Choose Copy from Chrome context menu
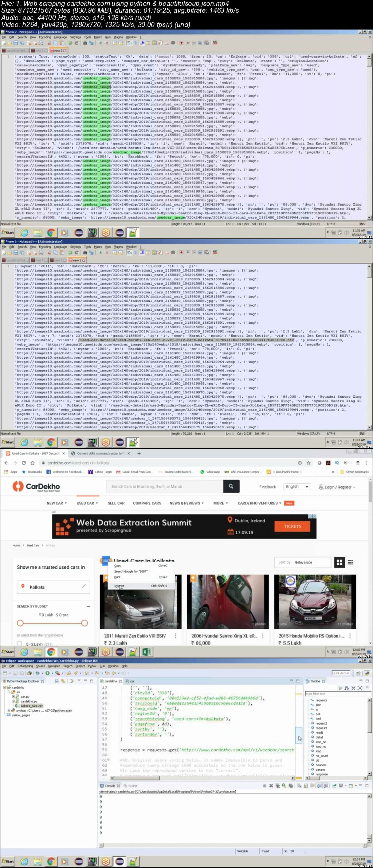The image size is (373, 868). [141, 566]
